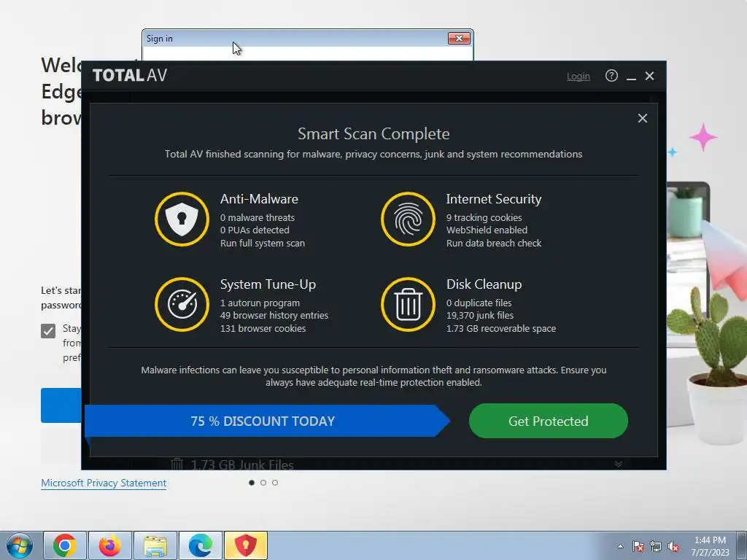Switch to TotalAV on taskbar
This screenshot has width=747, height=560.
click(x=246, y=545)
